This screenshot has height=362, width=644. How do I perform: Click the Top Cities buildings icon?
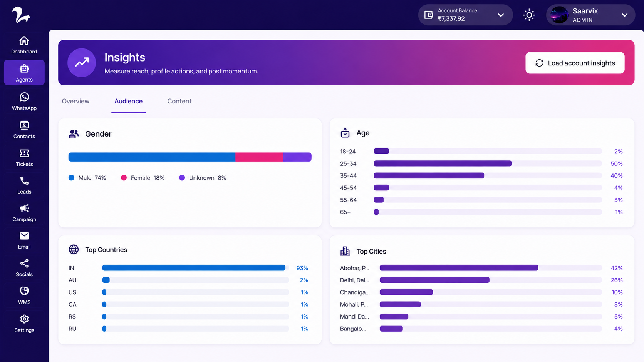[345, 251]
